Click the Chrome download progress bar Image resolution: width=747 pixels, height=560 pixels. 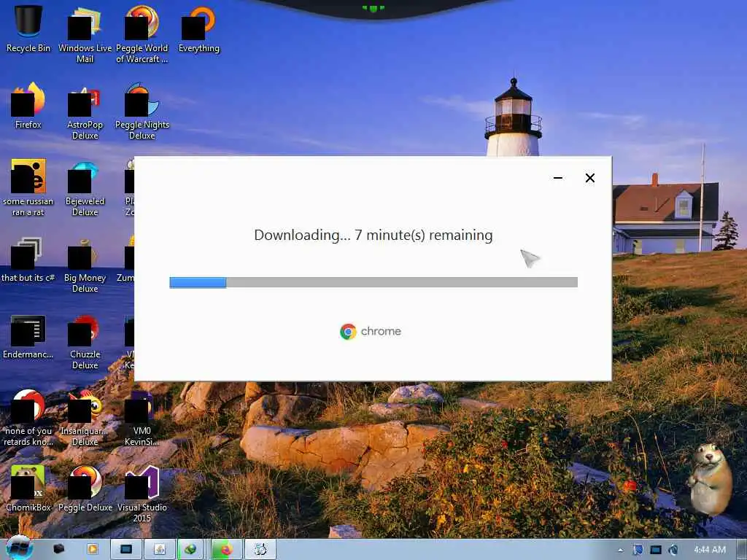point(373,282)
